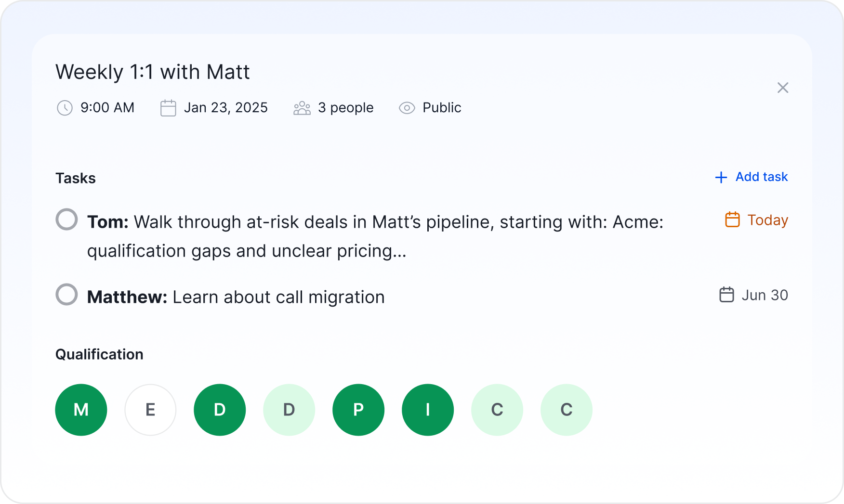Viewport: 844px width, 504px height.
Task: Select the dark green D qualification circle
Action: 220,410
